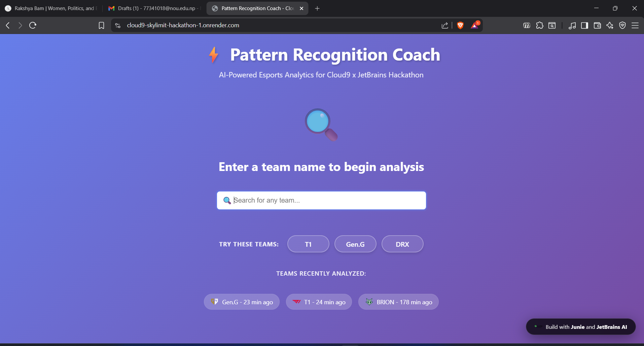
Task: Toggle the sidebar panel icon
Action: (x=584, y=25)
